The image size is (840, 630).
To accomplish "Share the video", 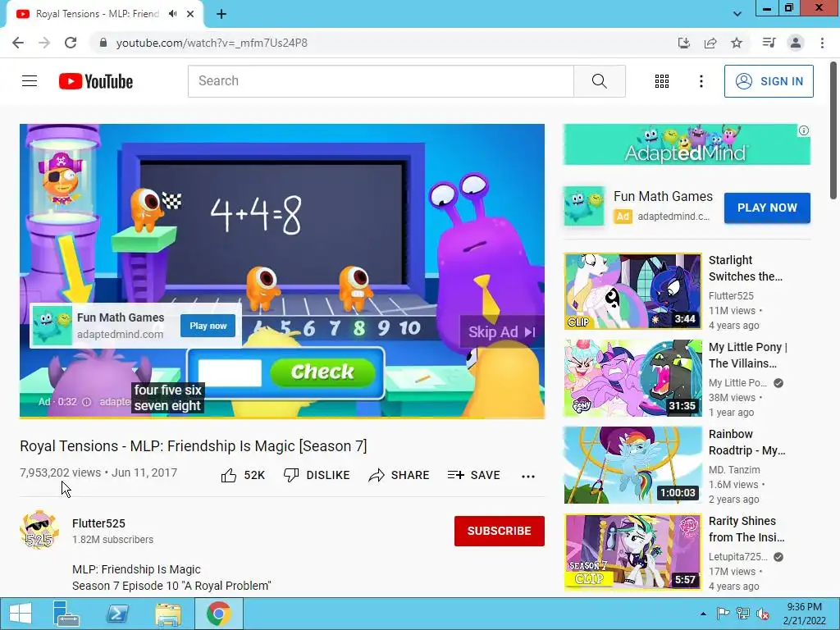I will pyautogui.click(x=399, y=475).
